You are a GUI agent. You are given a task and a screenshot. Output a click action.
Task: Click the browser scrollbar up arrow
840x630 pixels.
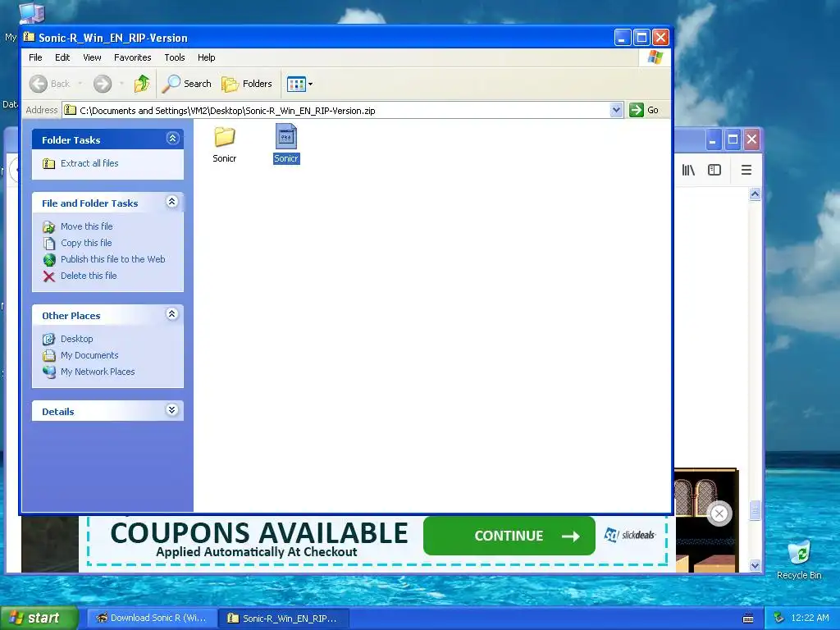click(755, 194)
